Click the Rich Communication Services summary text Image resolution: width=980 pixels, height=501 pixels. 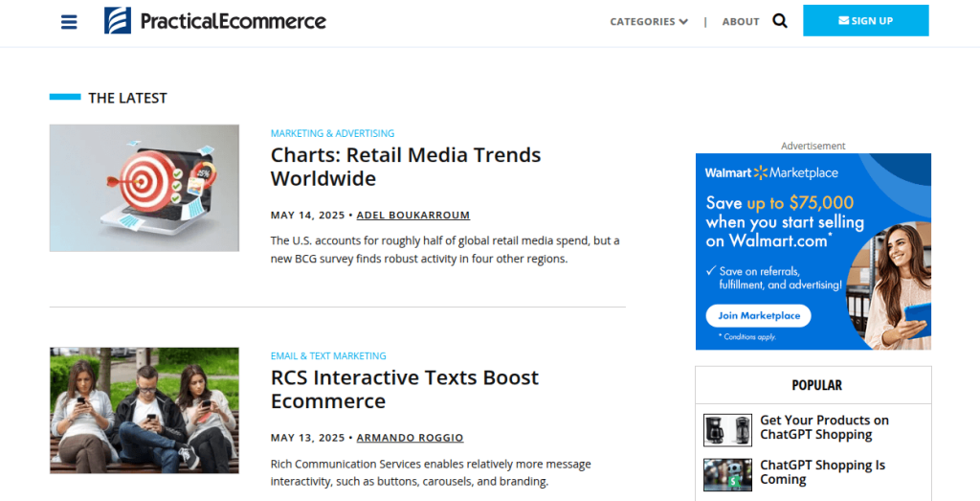[431, 473]
